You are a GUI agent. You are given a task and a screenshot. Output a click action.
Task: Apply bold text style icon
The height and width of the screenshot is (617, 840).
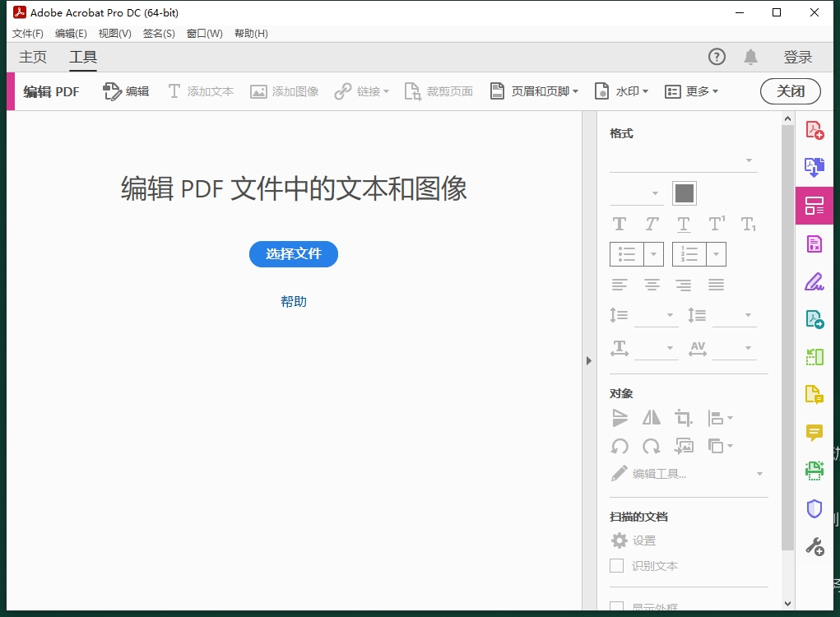pos(620,224)
